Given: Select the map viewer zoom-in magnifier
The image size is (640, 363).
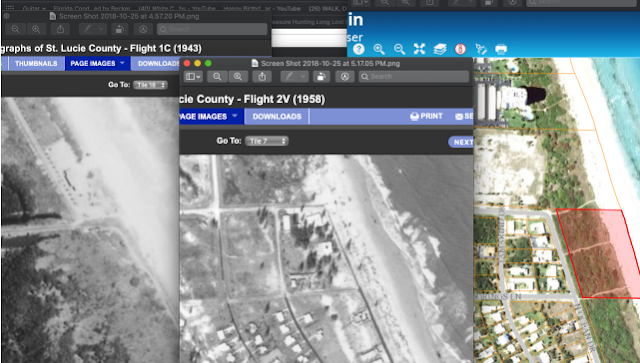Looking at the screenshot, I should point(379,49).
